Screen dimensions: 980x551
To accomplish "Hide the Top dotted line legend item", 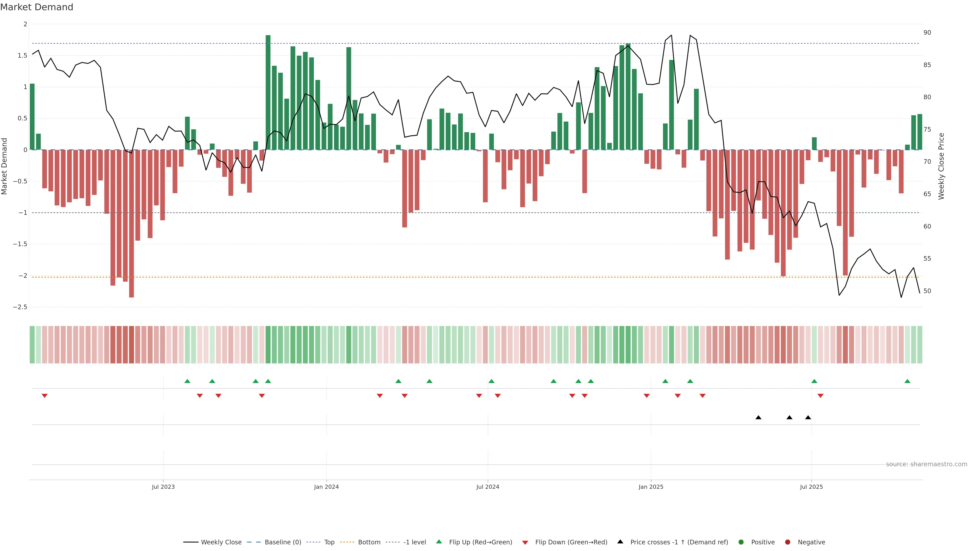I will click(329, 542).
